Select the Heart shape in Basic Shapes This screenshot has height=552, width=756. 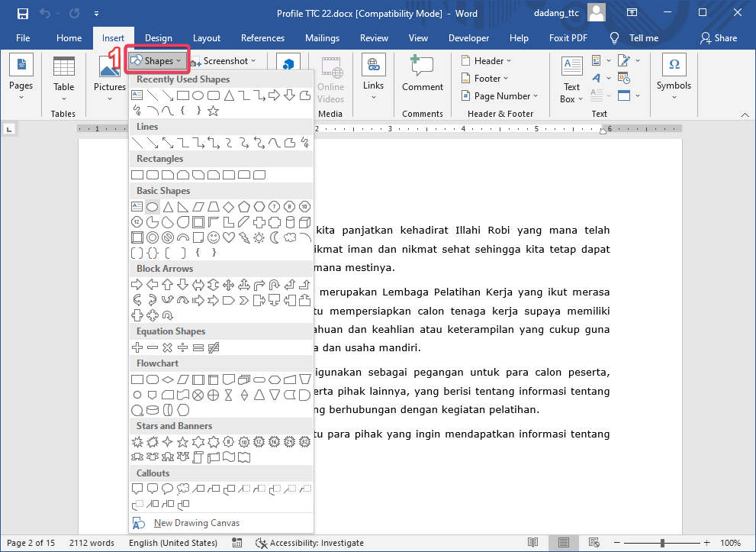[x=229, y=237]
